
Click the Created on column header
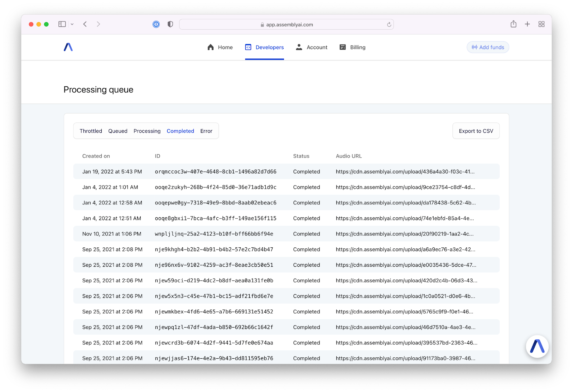pyautogui.click(x=96, y=156)
